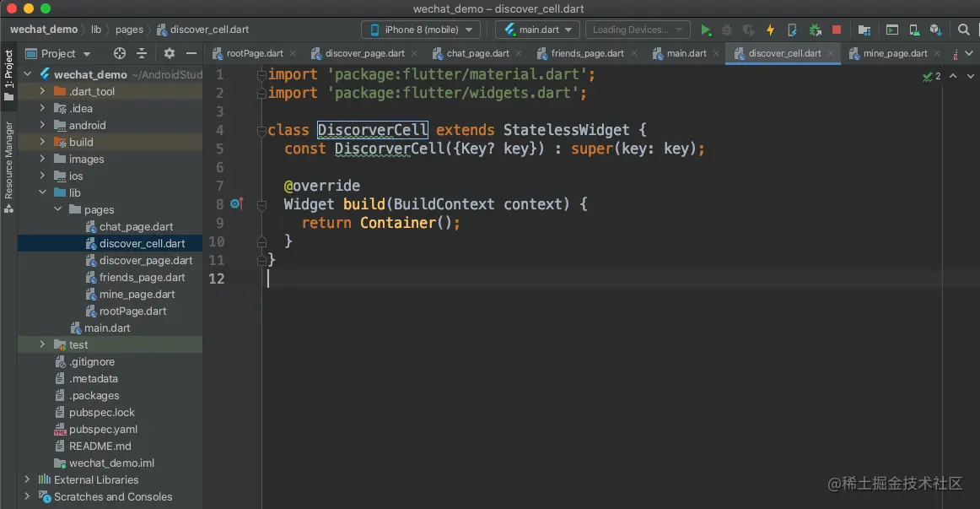
Task: Expand External Libraries node
Action: (27, 479)
